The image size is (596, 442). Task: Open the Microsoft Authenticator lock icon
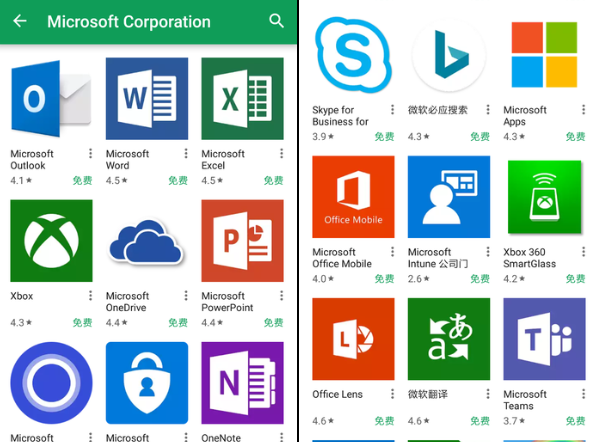click(x=147, y=383)
